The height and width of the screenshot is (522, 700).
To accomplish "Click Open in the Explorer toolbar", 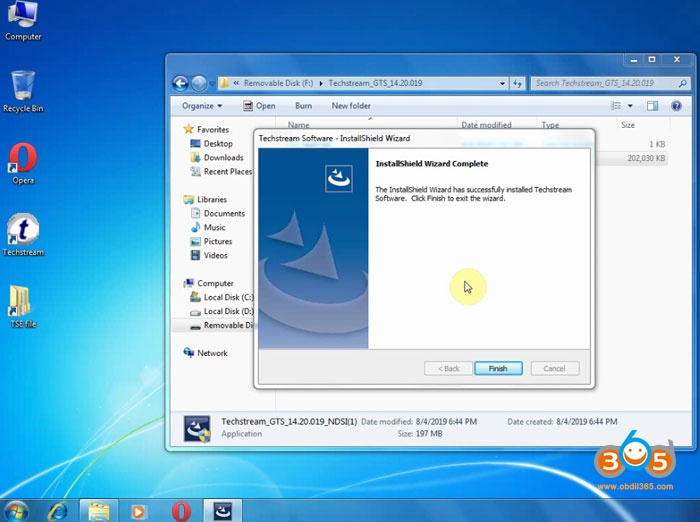I will click(259, 106).
